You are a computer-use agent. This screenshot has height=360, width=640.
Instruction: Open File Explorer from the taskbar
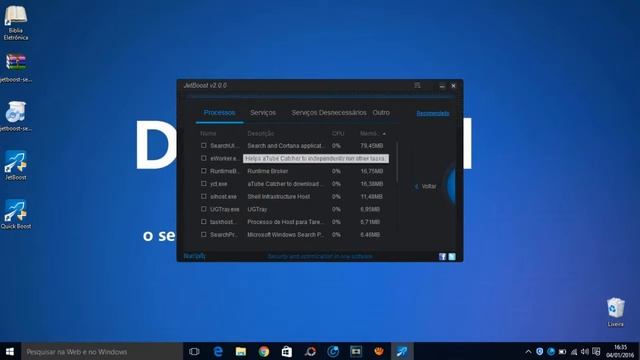pyautogui.click(x=241, y=351)
